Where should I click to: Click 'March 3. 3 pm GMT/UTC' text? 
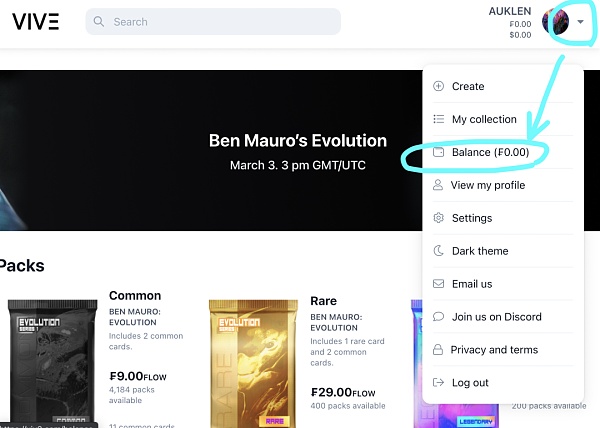pyautogui.click(x=298, y=165)
